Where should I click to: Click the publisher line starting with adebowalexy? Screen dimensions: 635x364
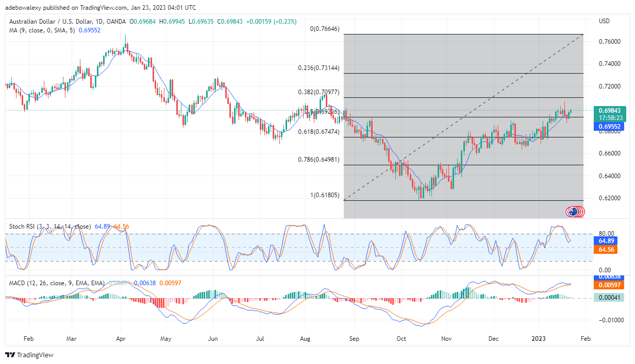point(101,7)
